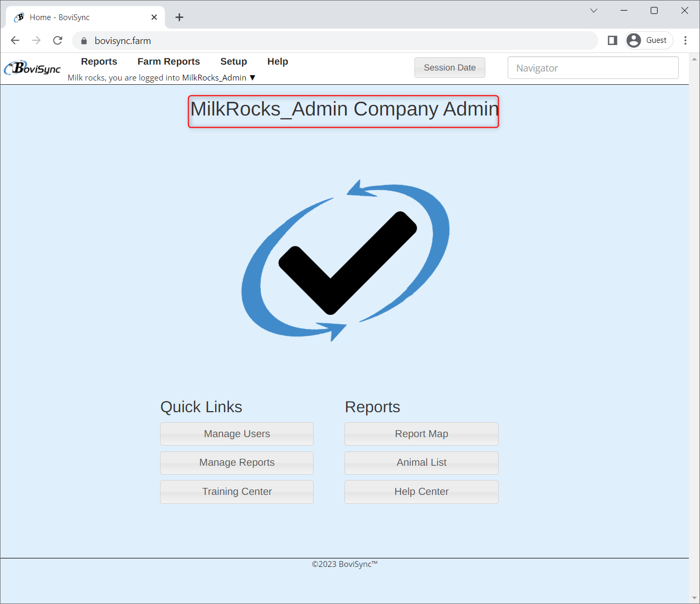Open the Setup menu
Screen dimensions: 700x604
tap(234, 61)
